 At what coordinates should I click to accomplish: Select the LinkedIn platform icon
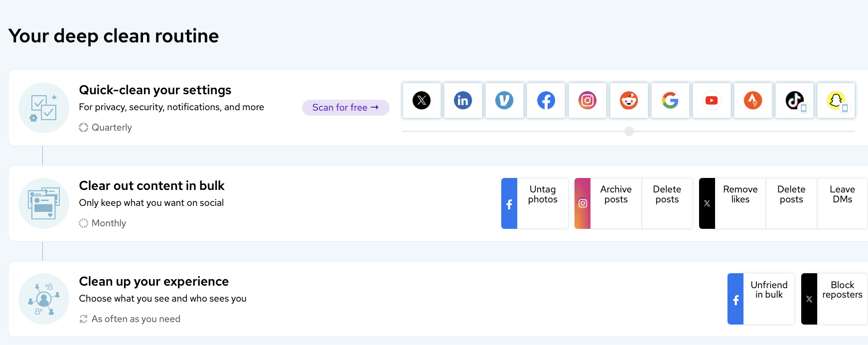click(x=463, y=101)
